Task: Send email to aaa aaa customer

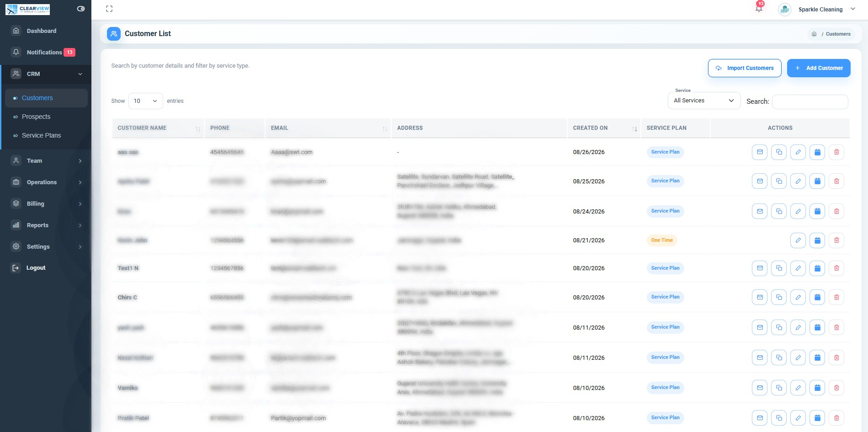Action: click(760, 152)
